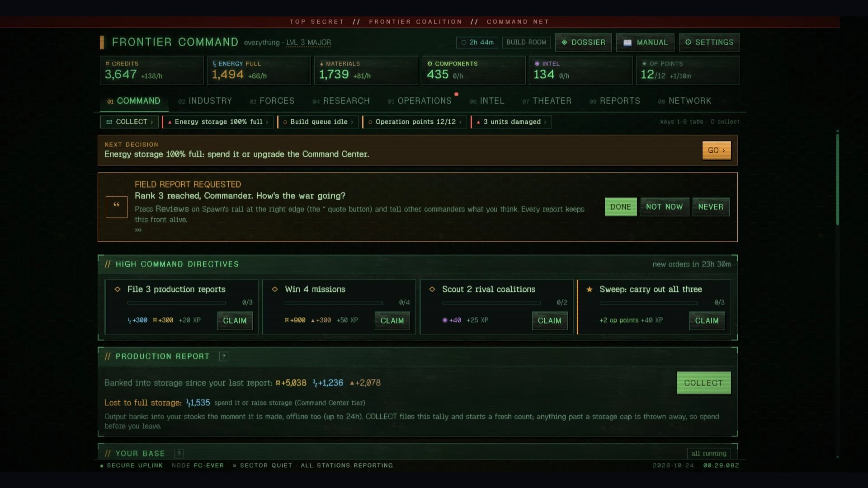Claim the production reports directive reward
The height and width of the screenshot is (488, 868).
click(235, 321)
